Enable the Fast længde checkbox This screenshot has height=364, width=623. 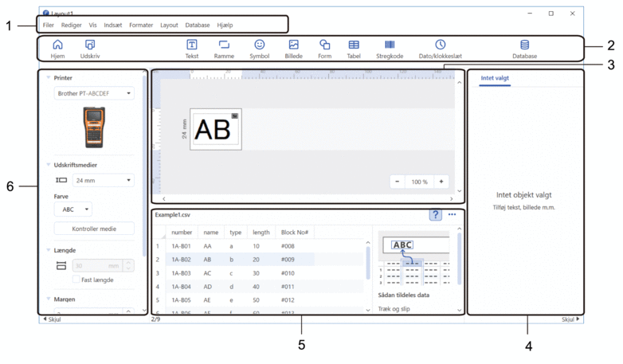(76, 280)
